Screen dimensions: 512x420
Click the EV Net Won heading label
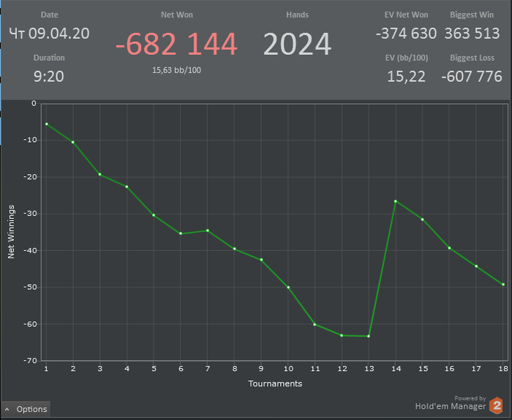(406, 15)
